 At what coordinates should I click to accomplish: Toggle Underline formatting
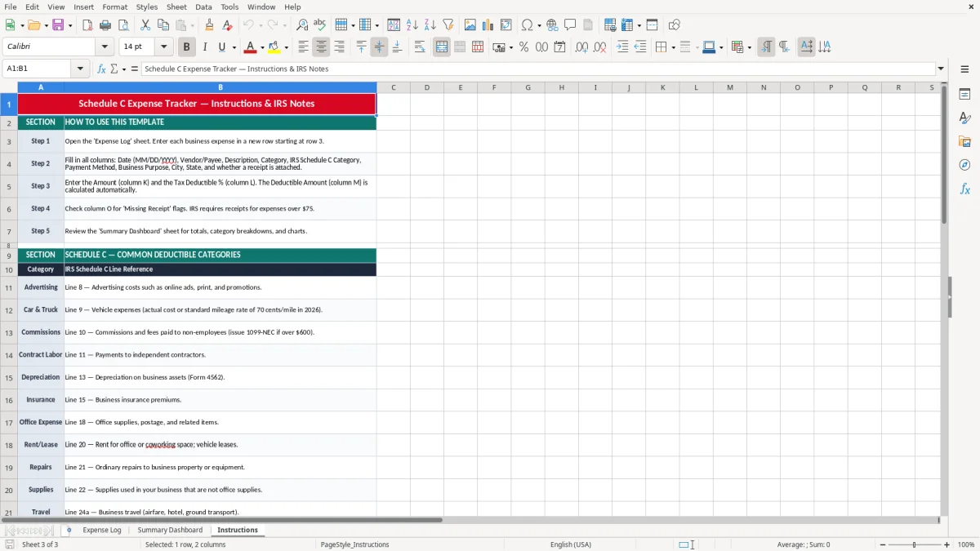tap(221, 47)
